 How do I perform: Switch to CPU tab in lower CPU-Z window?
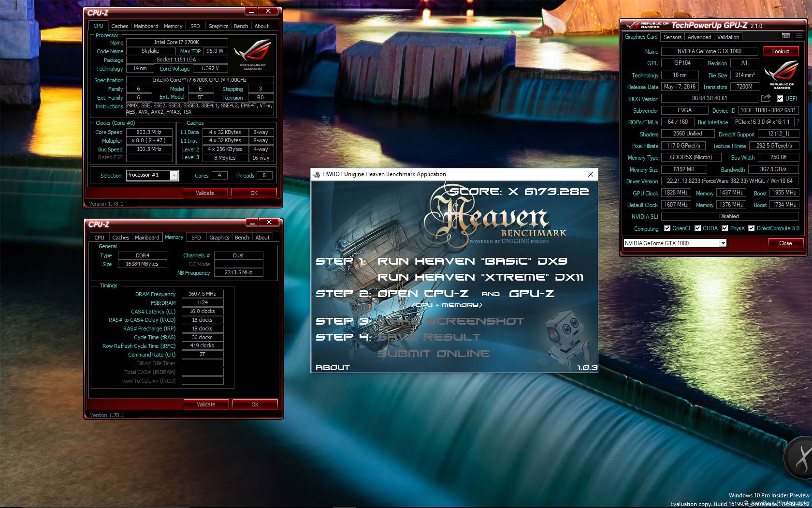click(x=99, y=238)
